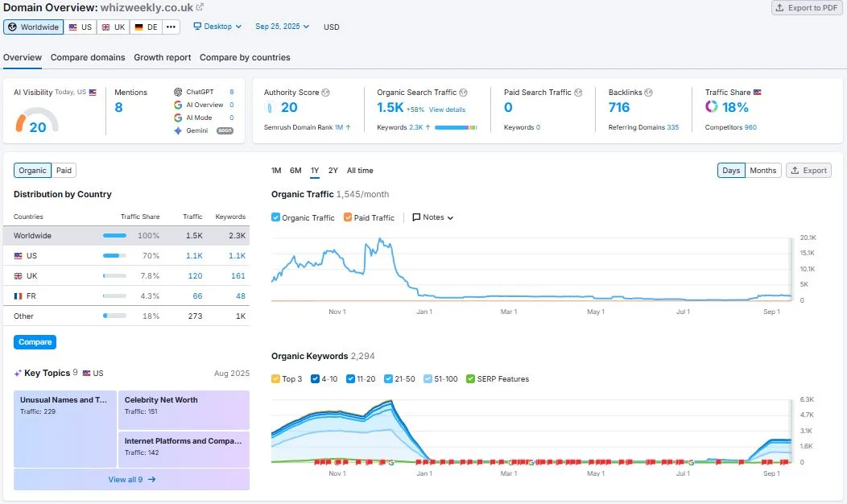847x504 pixels.
Task: Toggle the 4-10 keywords checkbox
Action: (x=316, y=378)
